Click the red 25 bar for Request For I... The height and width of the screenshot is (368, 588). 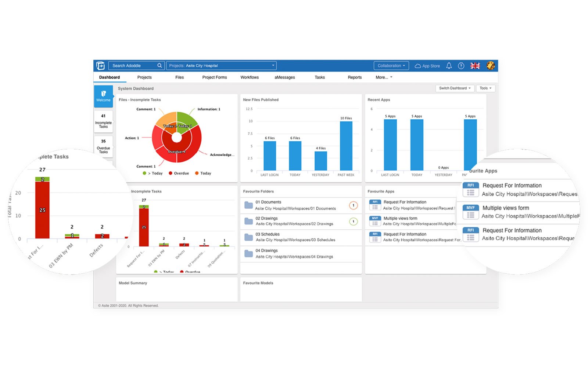point(144,227)
